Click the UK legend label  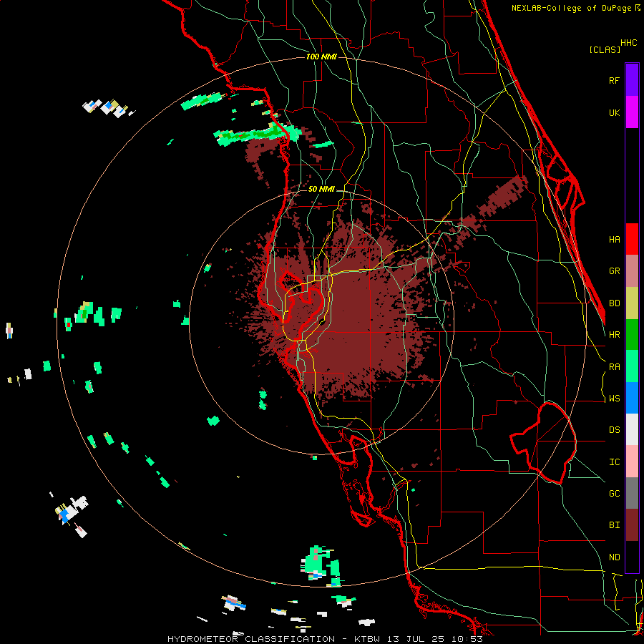614,112
